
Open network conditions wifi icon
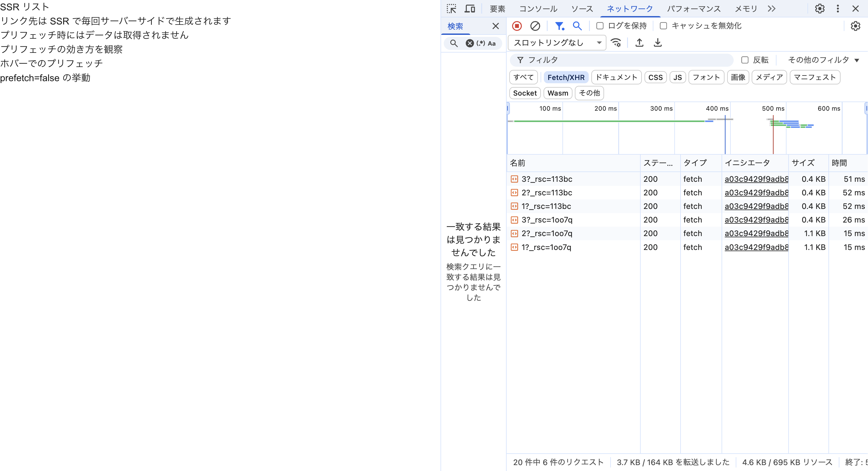pyautogui.click(x=616, y=43)
